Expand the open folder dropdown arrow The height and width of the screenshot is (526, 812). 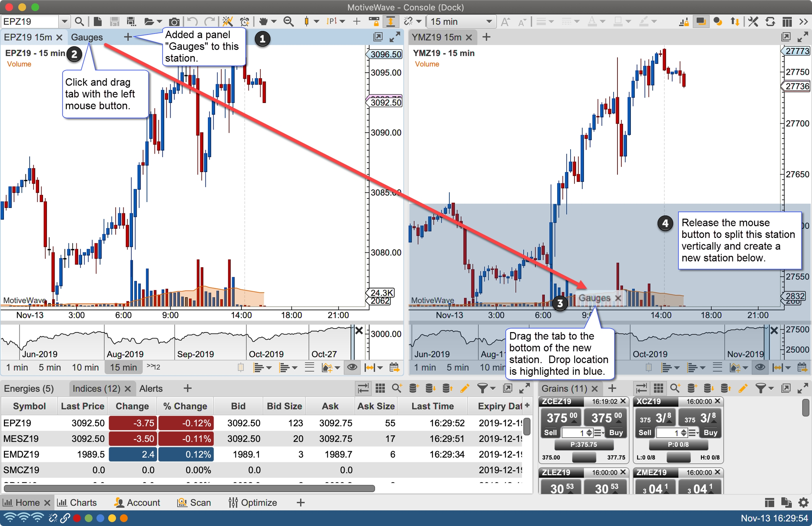(159, 22)
